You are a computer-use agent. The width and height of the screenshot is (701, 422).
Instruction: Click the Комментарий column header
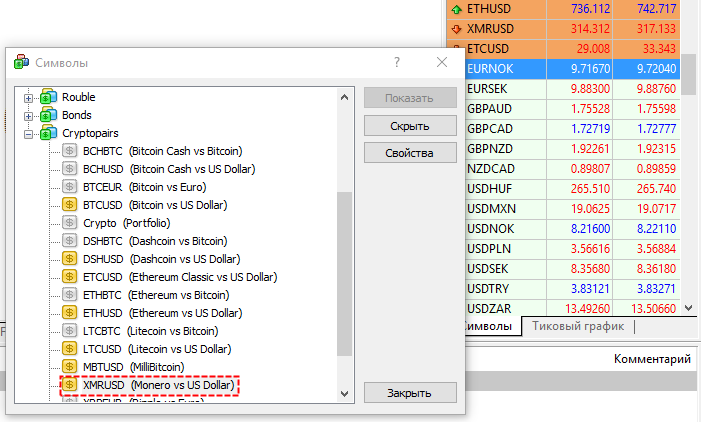[652, 359]
